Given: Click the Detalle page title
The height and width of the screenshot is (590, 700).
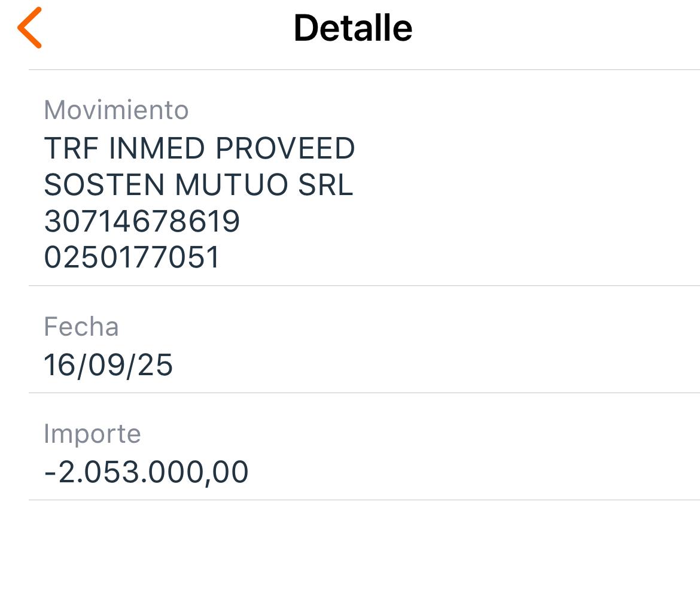Looking at the screenshot, I should [x=352, y=28].
